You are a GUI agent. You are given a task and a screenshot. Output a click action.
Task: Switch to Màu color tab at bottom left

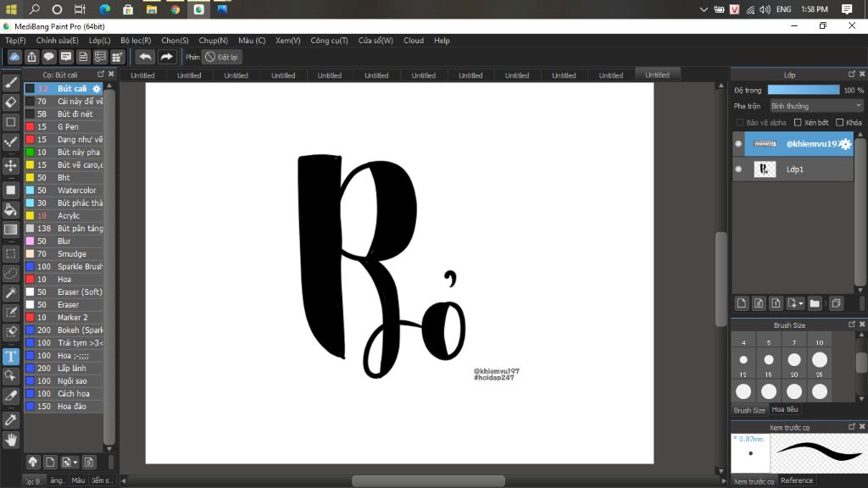click(78, 480)
